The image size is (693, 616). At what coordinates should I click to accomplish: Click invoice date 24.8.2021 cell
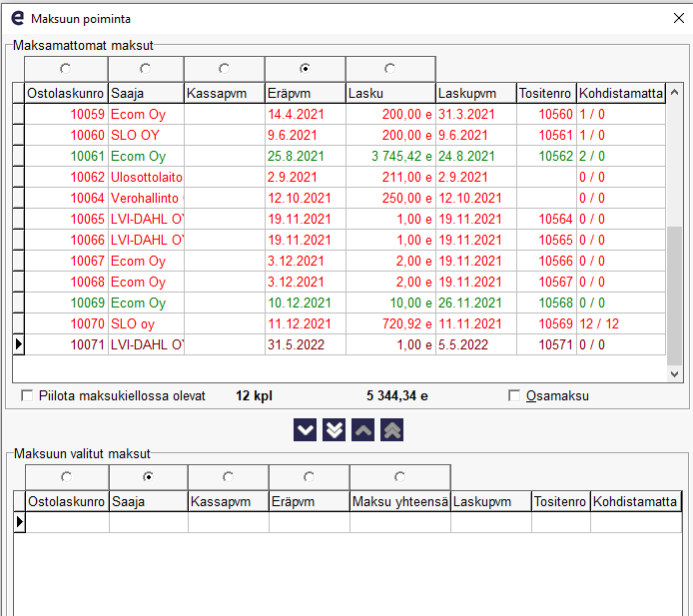(476, 156)
